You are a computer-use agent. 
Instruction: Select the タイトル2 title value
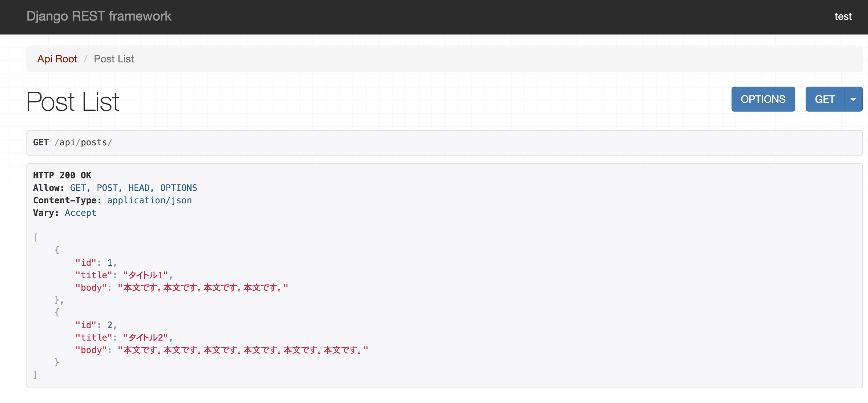pos(146,337)
